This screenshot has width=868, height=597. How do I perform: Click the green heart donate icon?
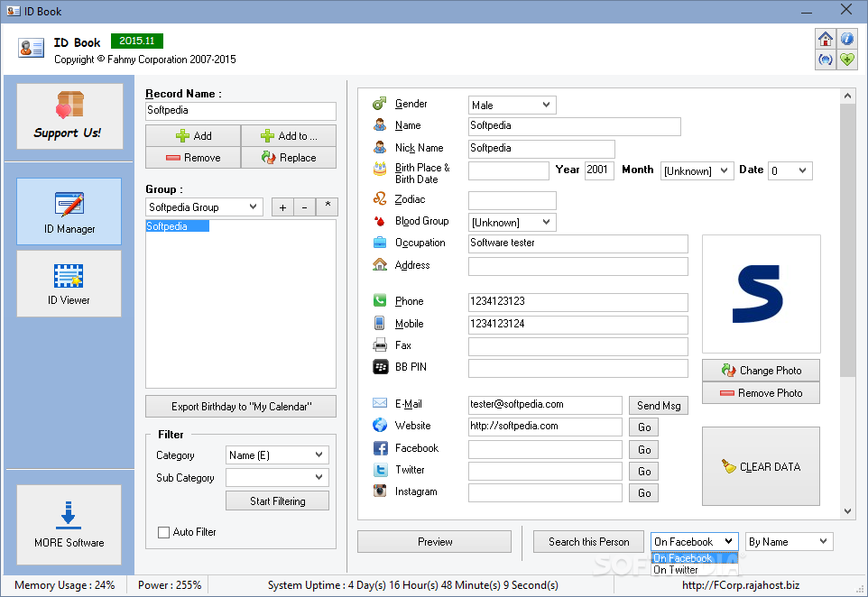point(847,60)
